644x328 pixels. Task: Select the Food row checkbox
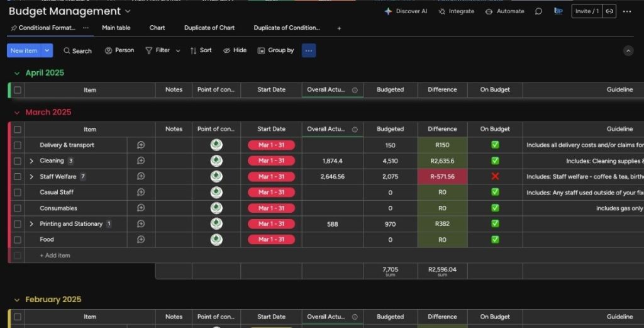pyautogui.click(x=18, y=239)
